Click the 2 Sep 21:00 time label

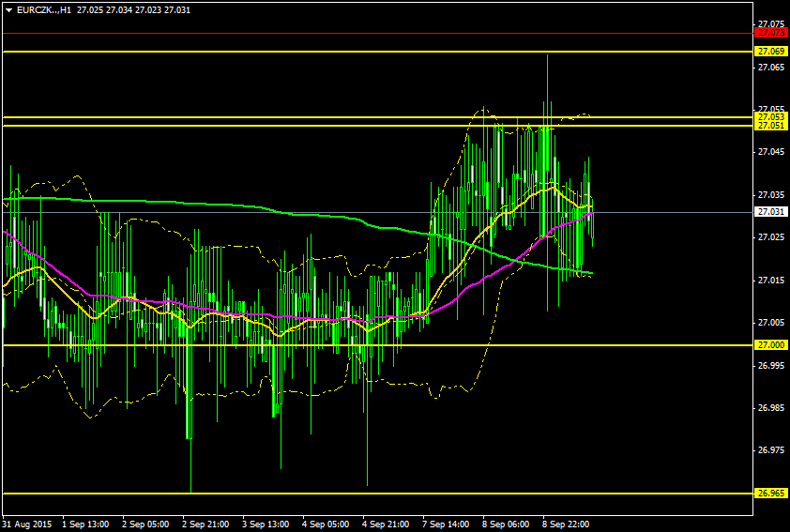[x=205, y=524]
